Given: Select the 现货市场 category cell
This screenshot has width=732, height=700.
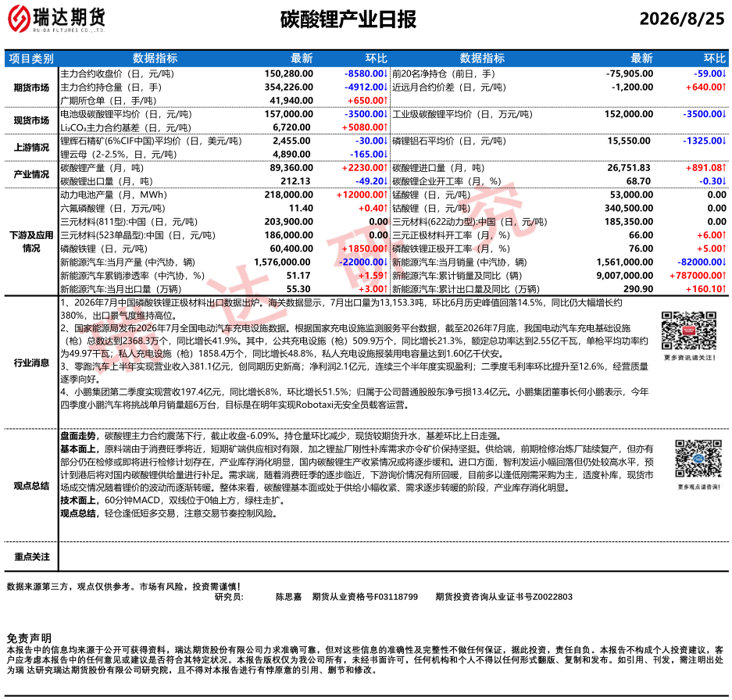Looking at the screenshot, I should pos(31,120).
